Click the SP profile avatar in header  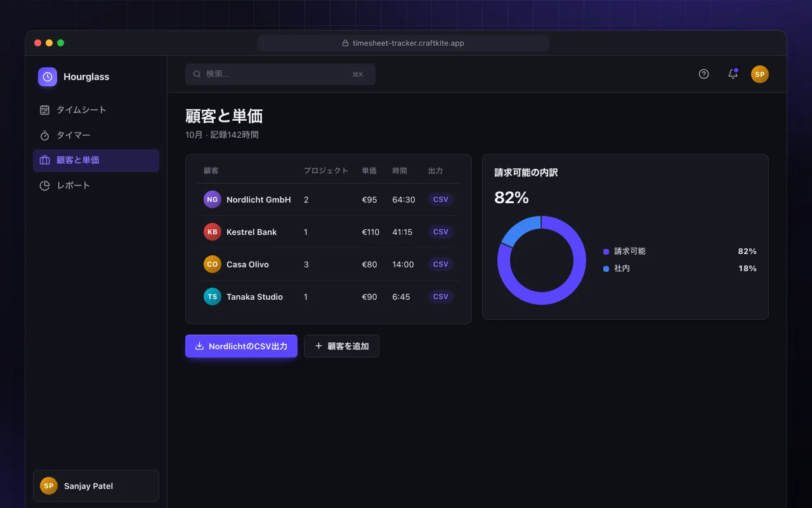(x=760, y=74)
